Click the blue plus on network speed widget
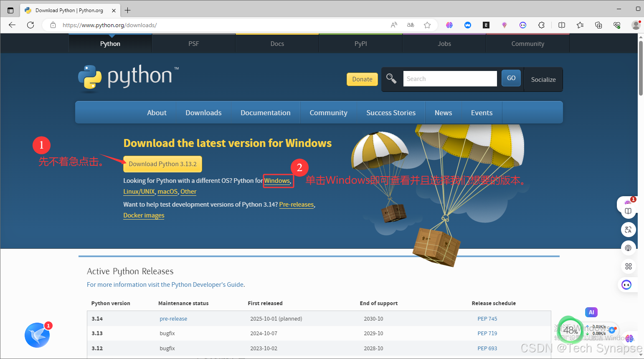 pos(612,330)
